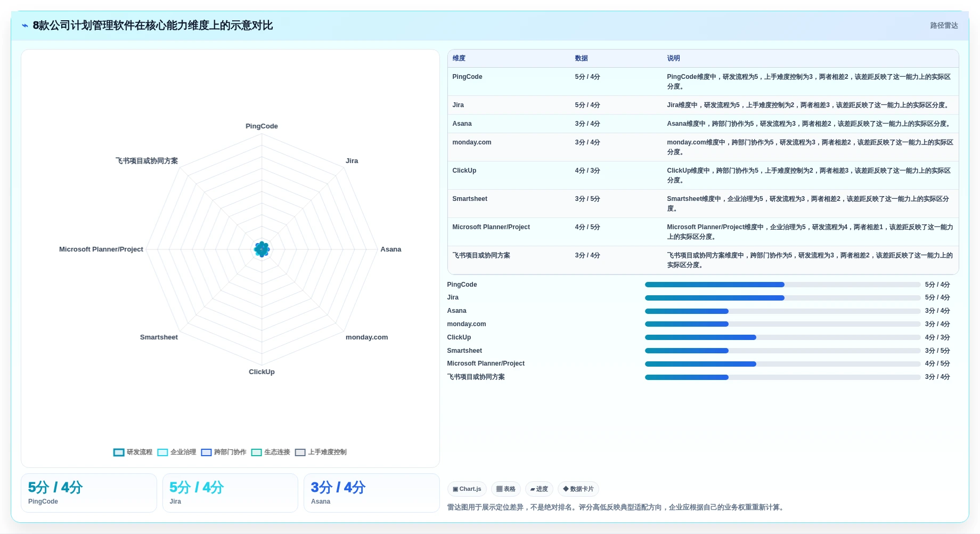Click the ClickUp axis label on radar

pos(262,372)
